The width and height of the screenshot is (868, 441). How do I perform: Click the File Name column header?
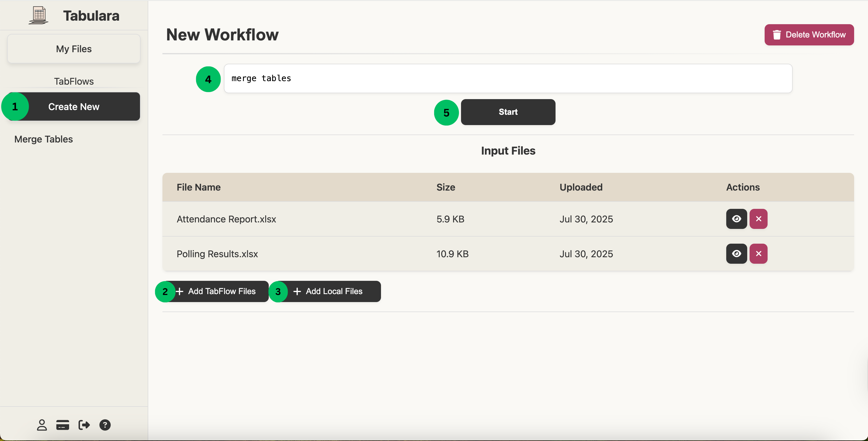[198, 187]
